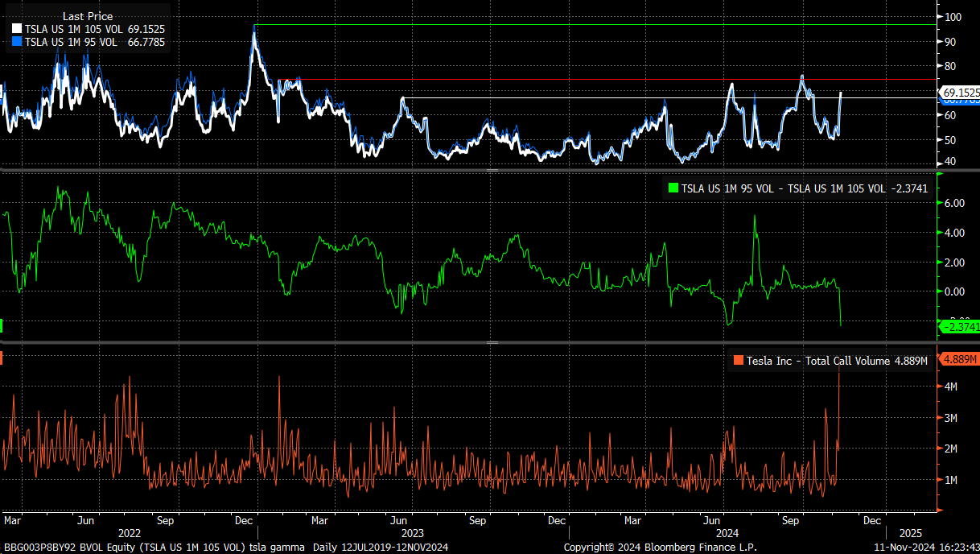Select the 'Last Price' legend header
Viewport: 980px width, 554px height.
coord(88,16)
